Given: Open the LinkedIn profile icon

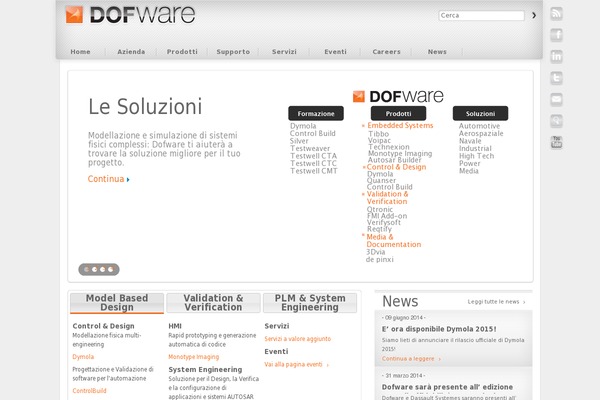Looking at the screenshot, I should point(556,57).
